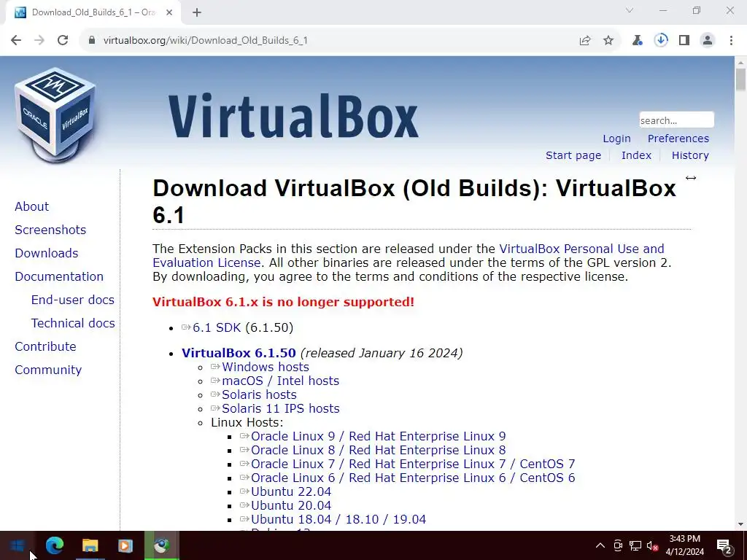Click the muted volume tray icon
The height and width of the screenshot is (560, 747).
pyautogui.click(x=652, y=545)
